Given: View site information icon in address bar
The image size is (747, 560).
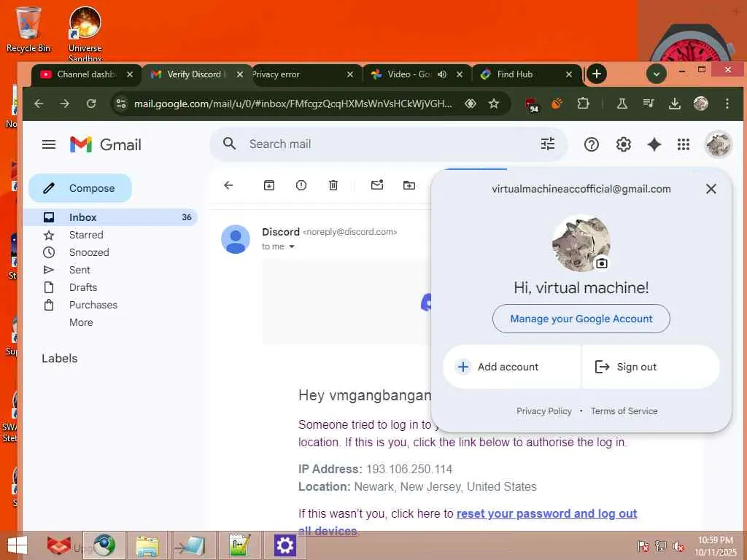Looking at the screenshot, I should 121,104.
